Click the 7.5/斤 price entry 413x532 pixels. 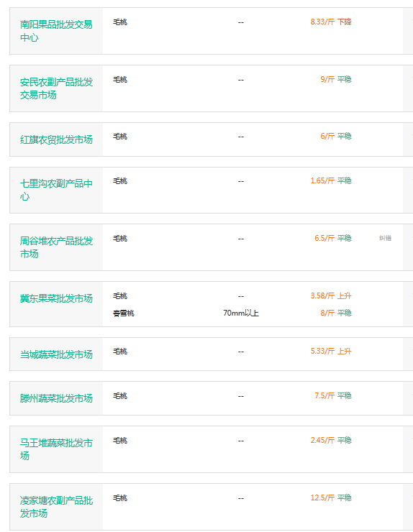coord(333,396)
